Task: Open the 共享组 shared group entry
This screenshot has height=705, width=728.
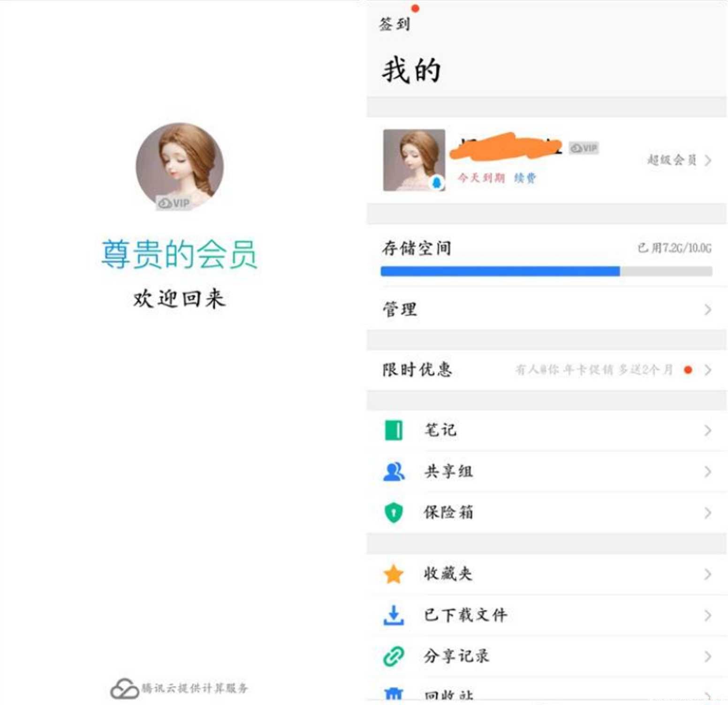Action: click(546, 472)
